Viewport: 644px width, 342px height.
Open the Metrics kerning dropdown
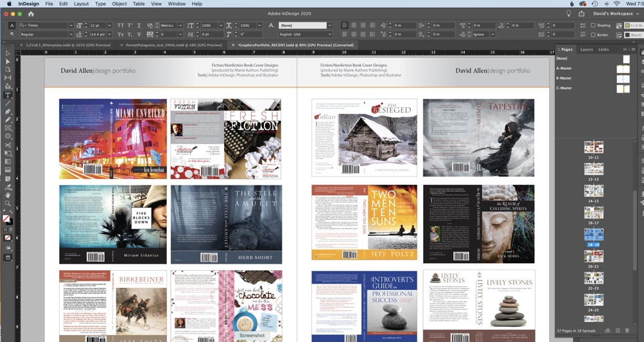tap(180, 26)
